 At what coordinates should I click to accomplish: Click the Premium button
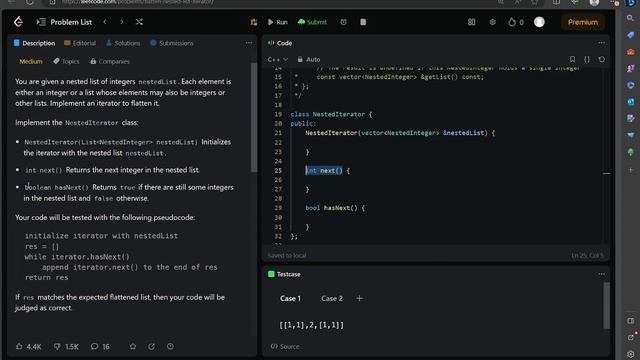582,22
